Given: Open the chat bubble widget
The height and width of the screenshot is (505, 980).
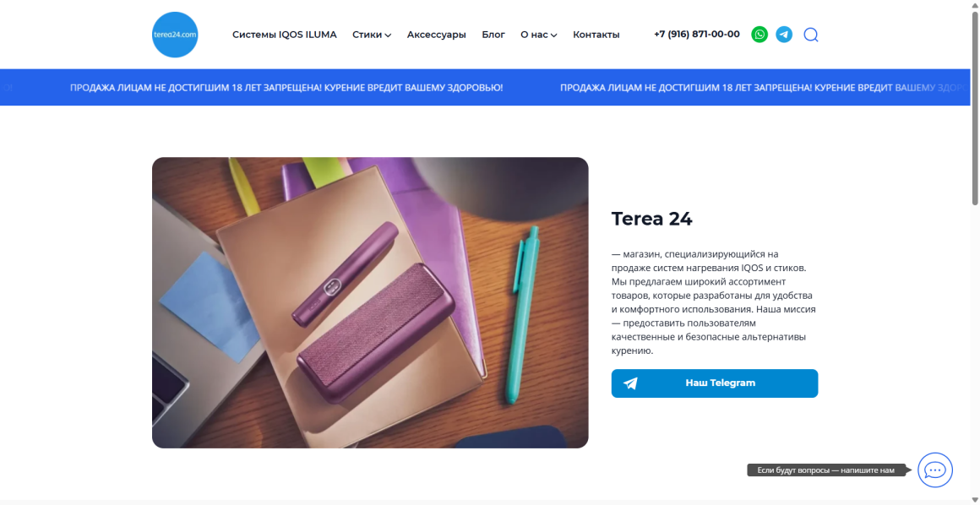Looking at the screenshot, I should coord(935,470).
